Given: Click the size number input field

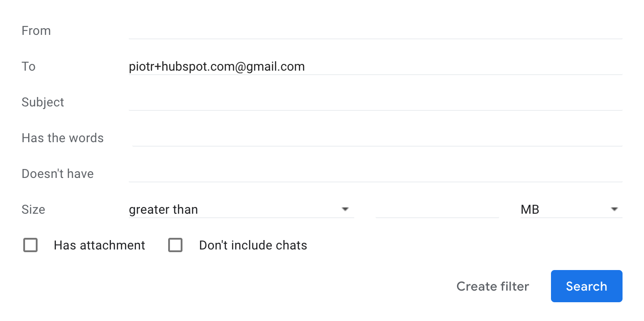Looking at the screenshot, I should (437, 209).
